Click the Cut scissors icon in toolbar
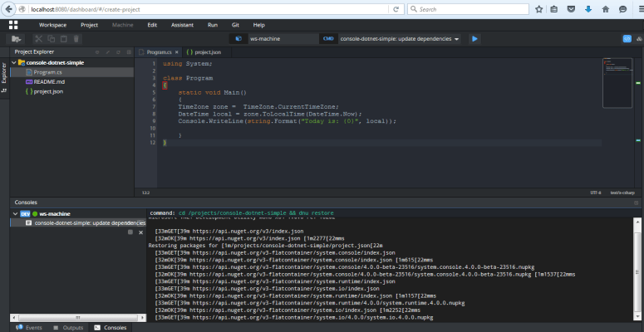The width and height of the screenshot is (644, 332). pyautogui.click(x=39, y=39)
